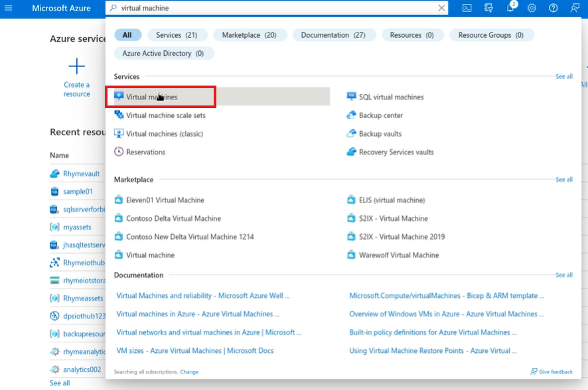Filter results by Resource Groups (0)
The width and height of the screenshot is (588, 390).
(x=491, y=35)
